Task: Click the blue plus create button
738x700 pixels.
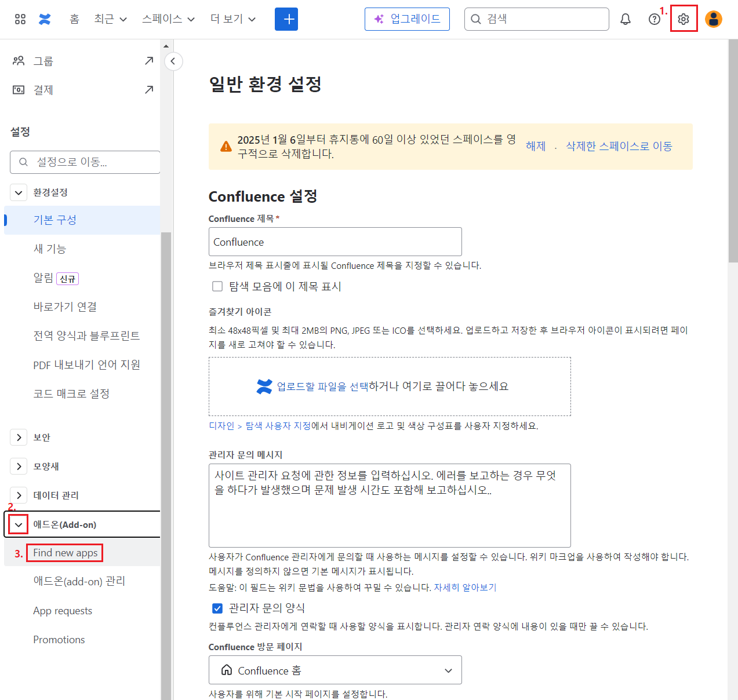Action: point(286,19)
